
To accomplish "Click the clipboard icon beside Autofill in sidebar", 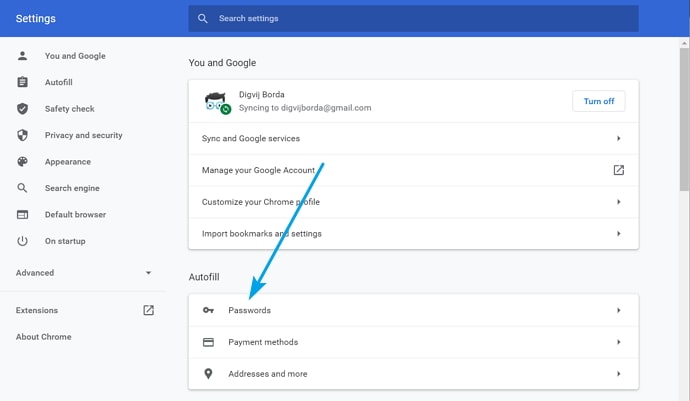I will click(x=22, y=82).
